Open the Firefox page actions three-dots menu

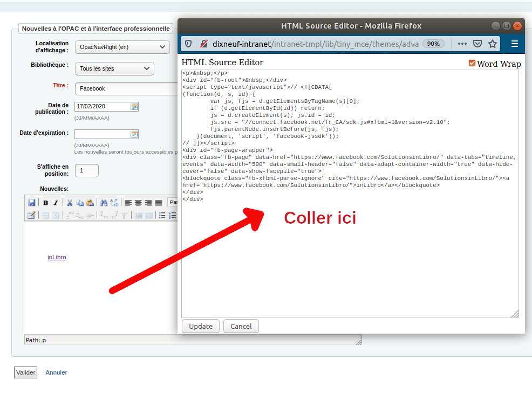click(462, 44)
